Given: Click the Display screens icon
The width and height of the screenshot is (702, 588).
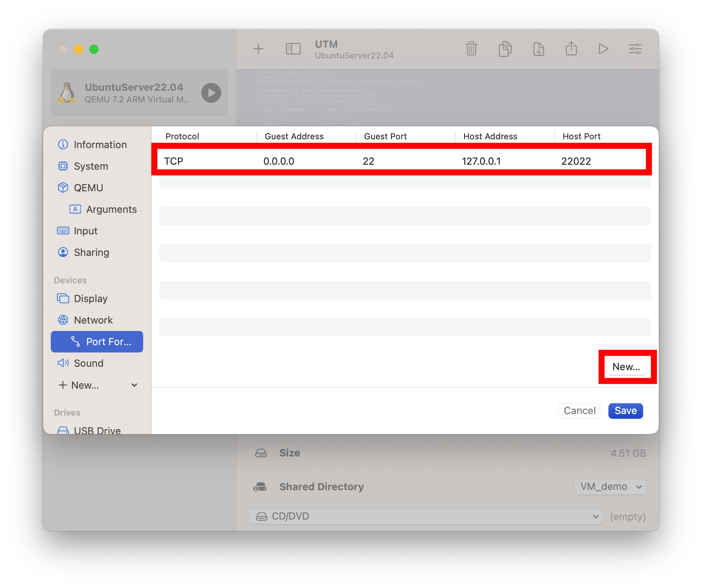Looking at the screenshot, I should coord(63,298).
